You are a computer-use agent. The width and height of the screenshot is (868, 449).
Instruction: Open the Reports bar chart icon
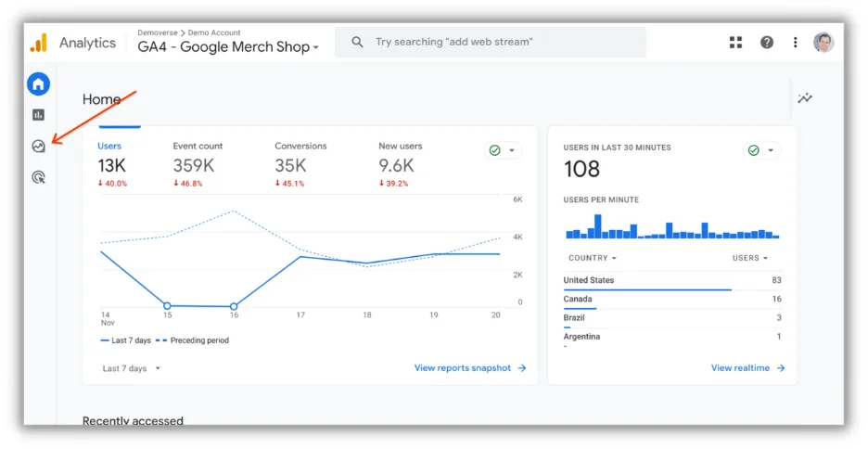[38, 115]
